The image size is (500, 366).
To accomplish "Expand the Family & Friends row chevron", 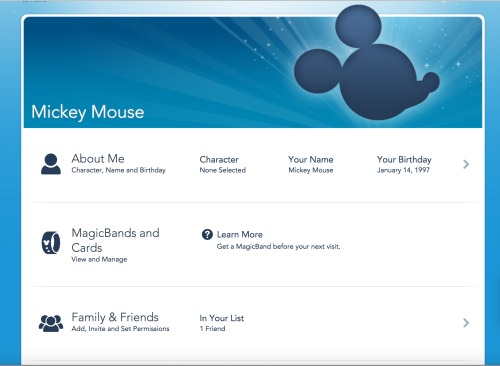I will tap(466, 322).
